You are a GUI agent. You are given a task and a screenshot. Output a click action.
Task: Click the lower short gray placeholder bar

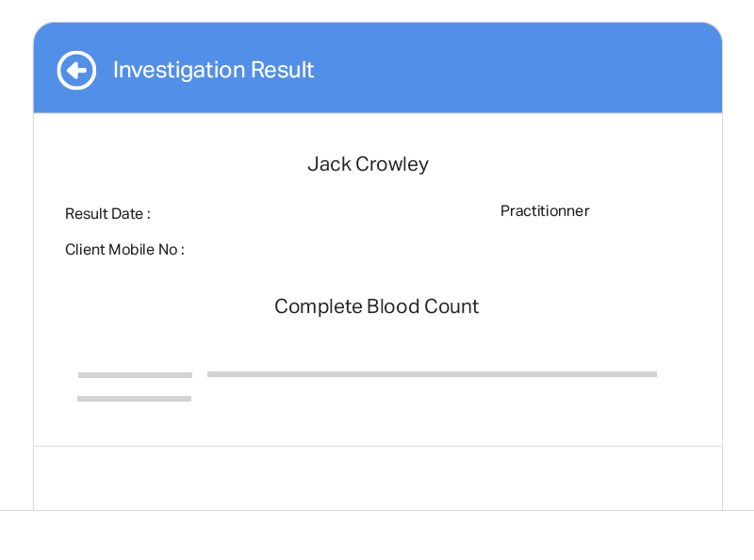pos(134,399)
